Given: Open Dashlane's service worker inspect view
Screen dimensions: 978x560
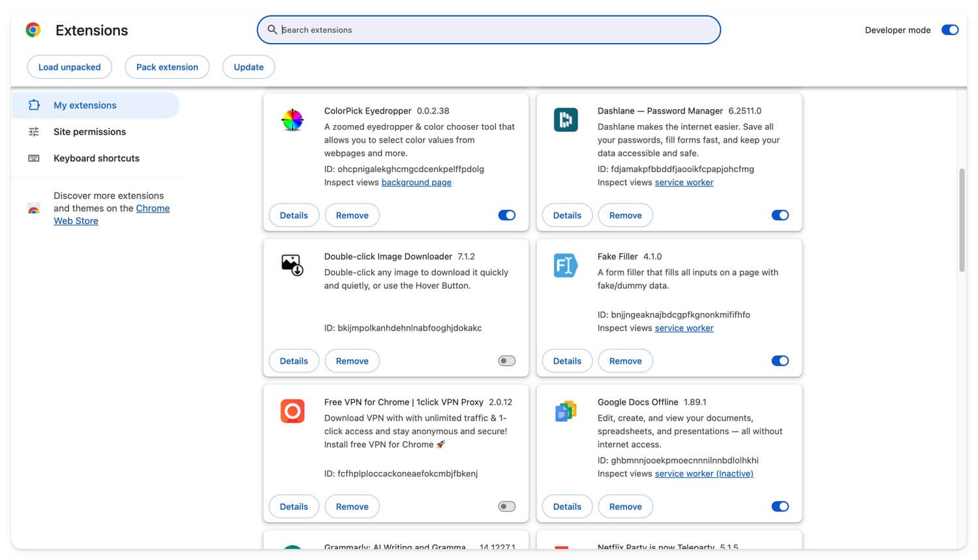Looking at the screenshot, I should click(684, 182).
